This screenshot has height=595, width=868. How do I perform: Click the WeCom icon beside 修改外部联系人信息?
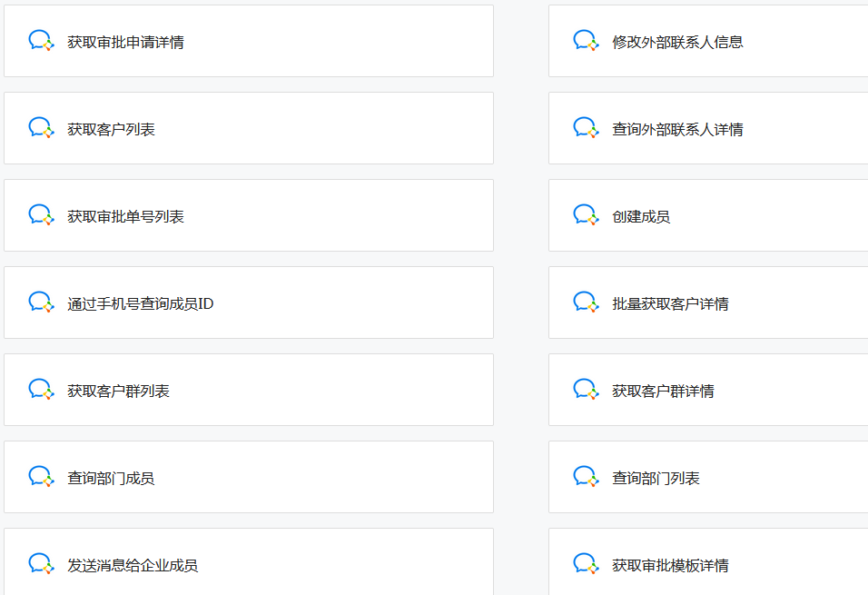587,41
